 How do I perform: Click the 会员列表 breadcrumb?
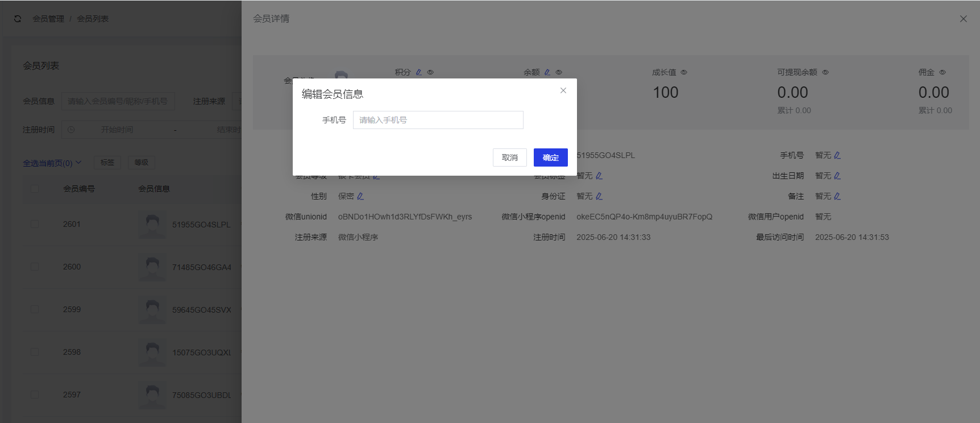click(x=93, y=19)
